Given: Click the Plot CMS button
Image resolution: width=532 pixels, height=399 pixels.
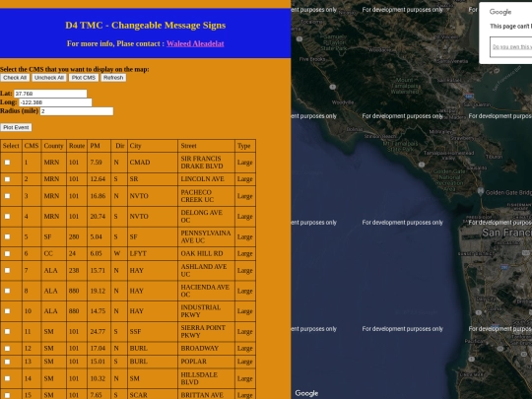Looking at the screenshot, I should coord(84,78).
